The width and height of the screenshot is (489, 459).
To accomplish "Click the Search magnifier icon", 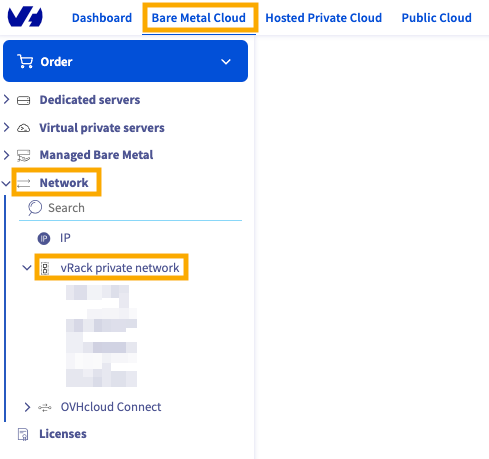I will 35,208.
